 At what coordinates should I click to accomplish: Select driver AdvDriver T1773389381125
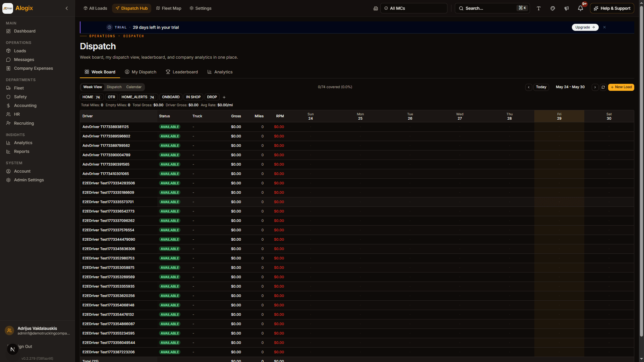106,127
